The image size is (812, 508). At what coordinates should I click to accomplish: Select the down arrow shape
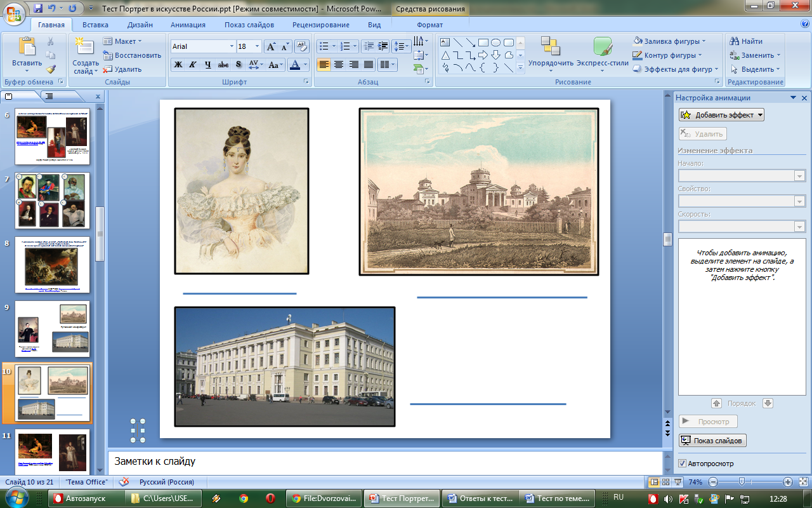[495, 55]
